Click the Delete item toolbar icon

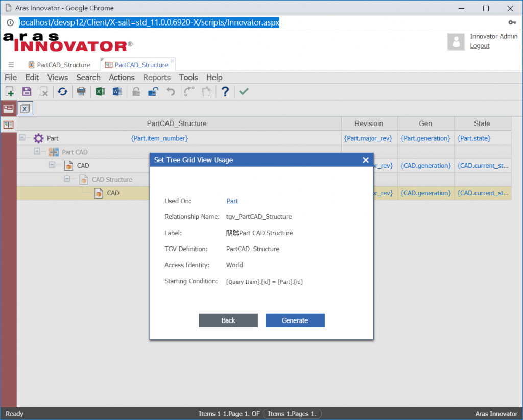click(44, 91)
